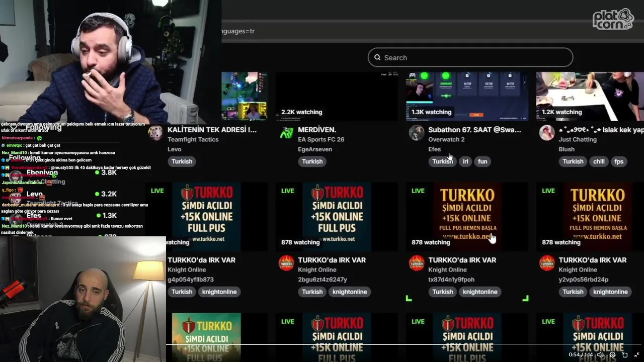The image size is (644, 362).
Task: Open TURKKO thumbnail above tx87d4n1y9fpoh
Action: pos(467,217)
